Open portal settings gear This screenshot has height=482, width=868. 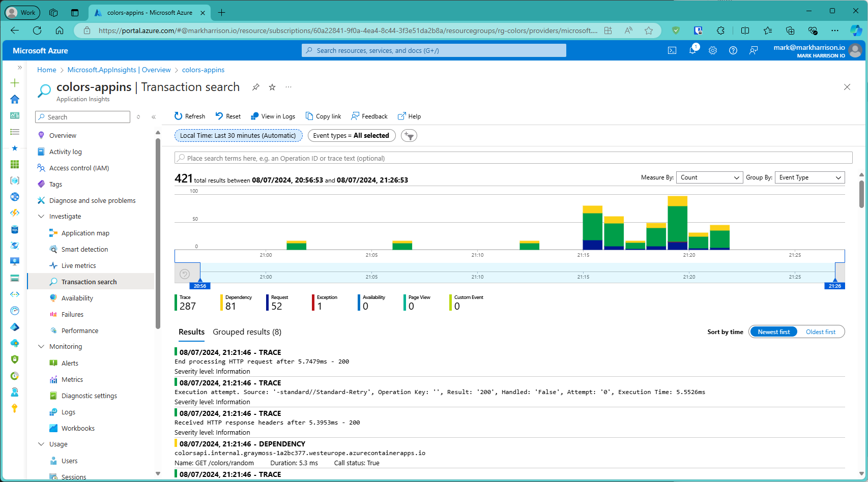(x=713, y=50)
